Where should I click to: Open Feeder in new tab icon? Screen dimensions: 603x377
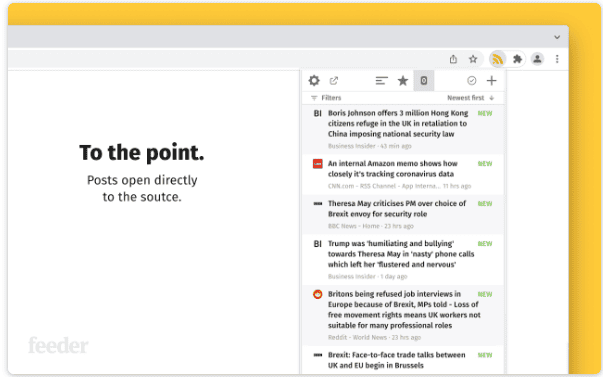pos(334,80)
